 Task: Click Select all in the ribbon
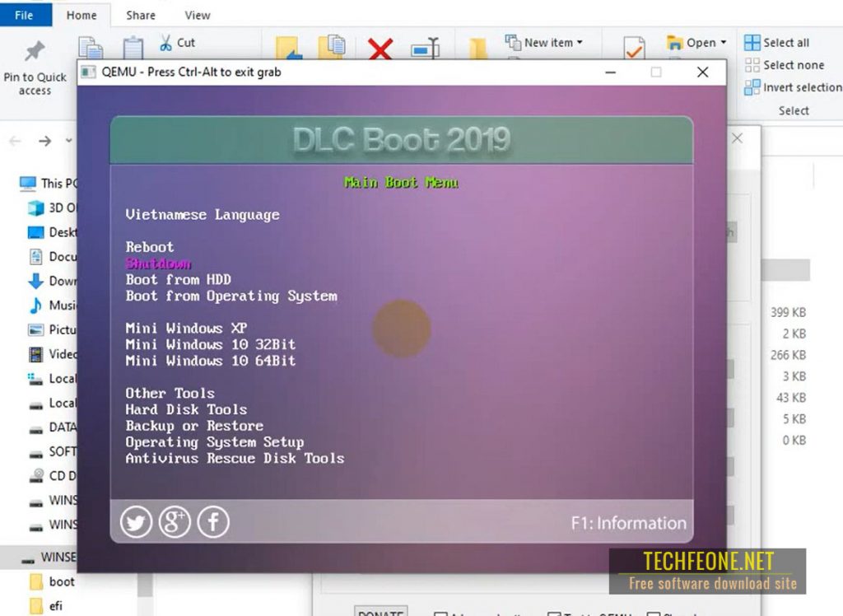pyautogui.click(x=776, y=43)
